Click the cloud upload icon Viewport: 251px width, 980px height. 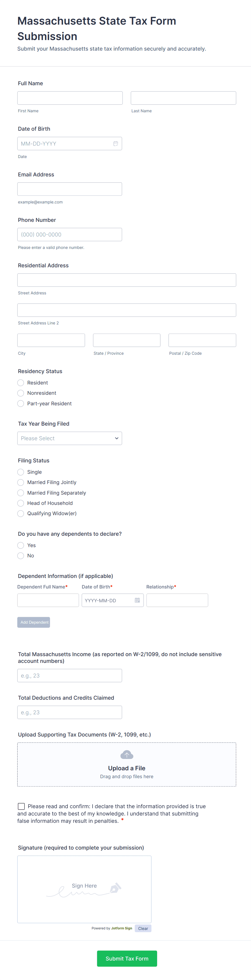pos(127,755)
